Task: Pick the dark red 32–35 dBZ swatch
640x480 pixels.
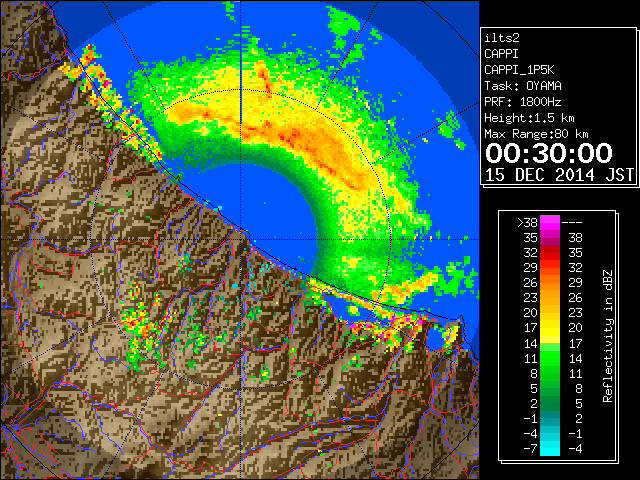Action: point(550,253)
